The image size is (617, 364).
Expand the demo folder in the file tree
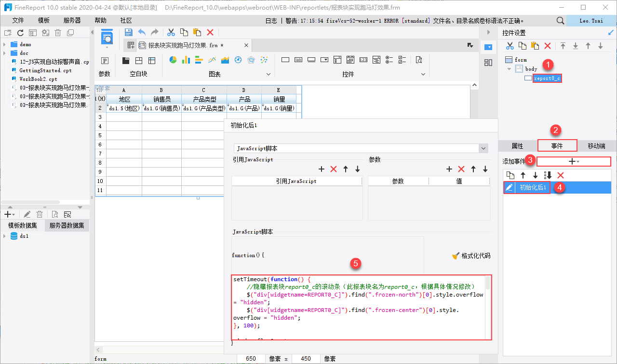pos(4,44)
